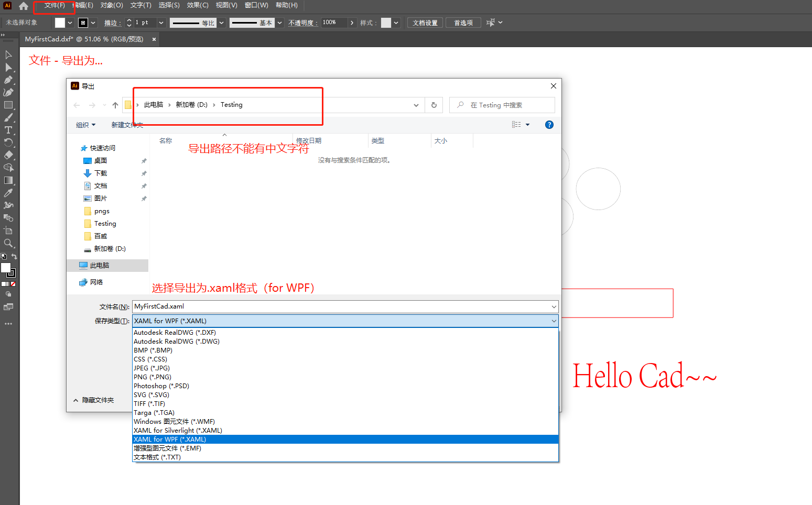Collapse folders with 隐藏文件夹 toggle
Viewport: 812px width, 505px height.
93,400
